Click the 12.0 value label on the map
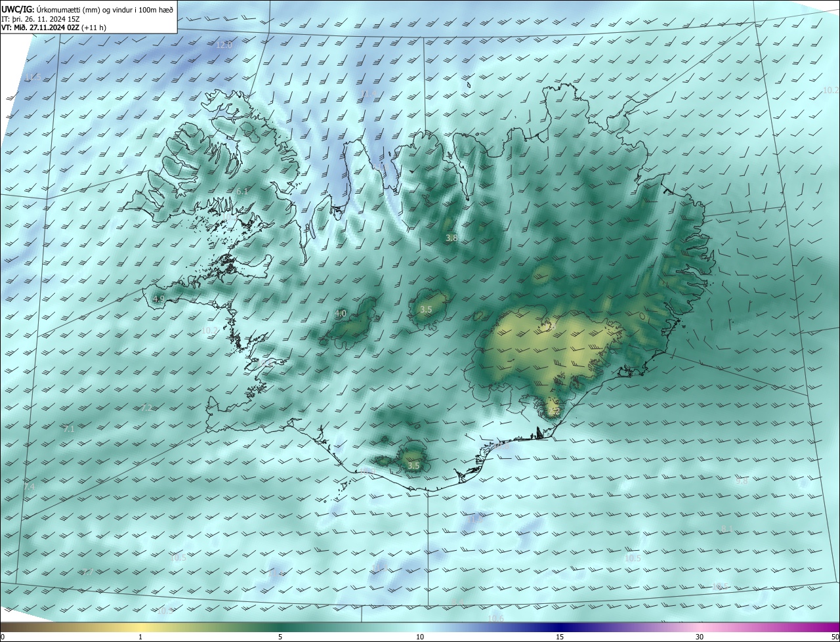The height and width of the screenshot is (642, 840). point(224,45)
